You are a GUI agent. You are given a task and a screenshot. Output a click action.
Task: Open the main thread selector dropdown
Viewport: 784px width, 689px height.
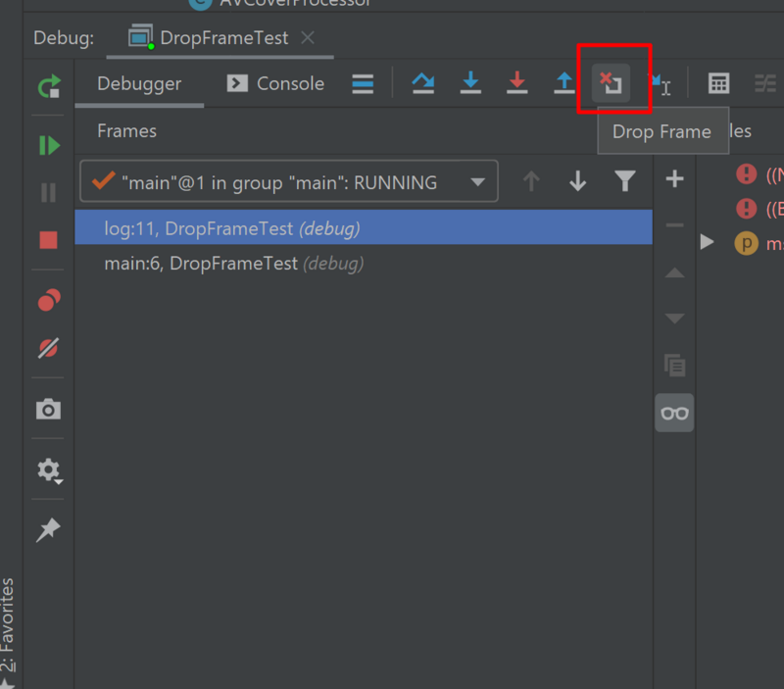[289, 181]
